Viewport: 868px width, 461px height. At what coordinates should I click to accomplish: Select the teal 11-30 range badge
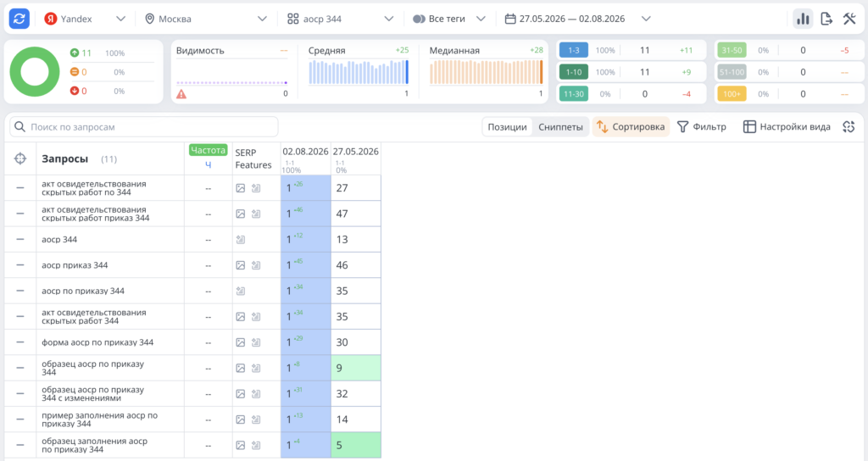coord(574,94)
